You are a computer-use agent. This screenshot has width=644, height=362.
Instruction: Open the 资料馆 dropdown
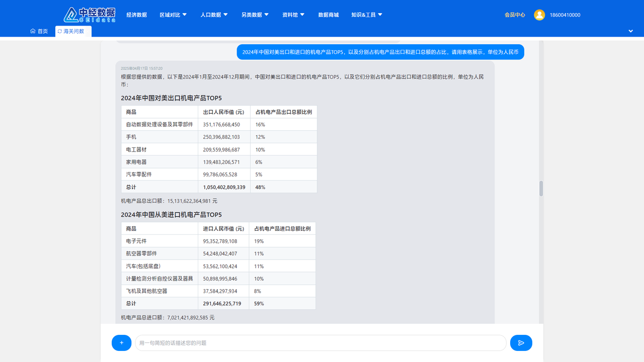tap(293, 15)
